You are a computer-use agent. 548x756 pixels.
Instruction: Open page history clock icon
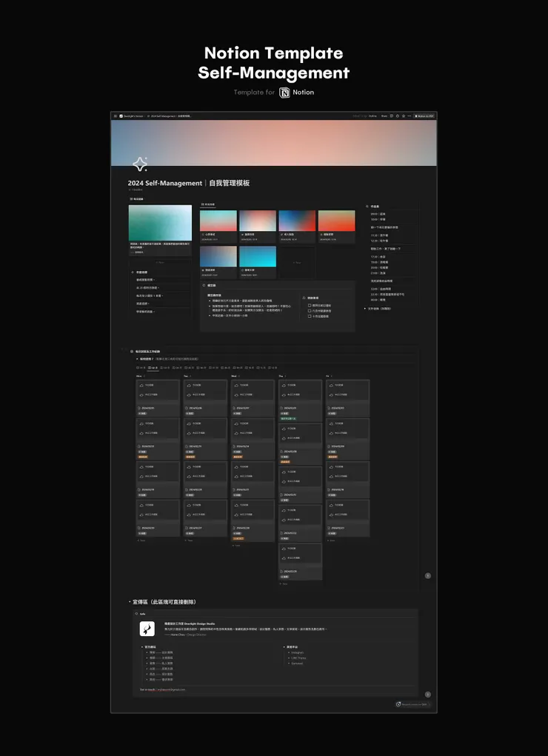click(x=398, y=116)
